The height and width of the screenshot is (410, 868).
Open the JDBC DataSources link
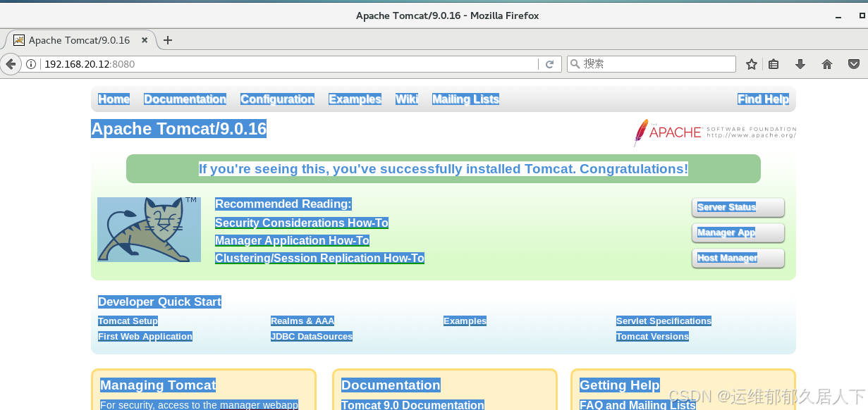312,337
